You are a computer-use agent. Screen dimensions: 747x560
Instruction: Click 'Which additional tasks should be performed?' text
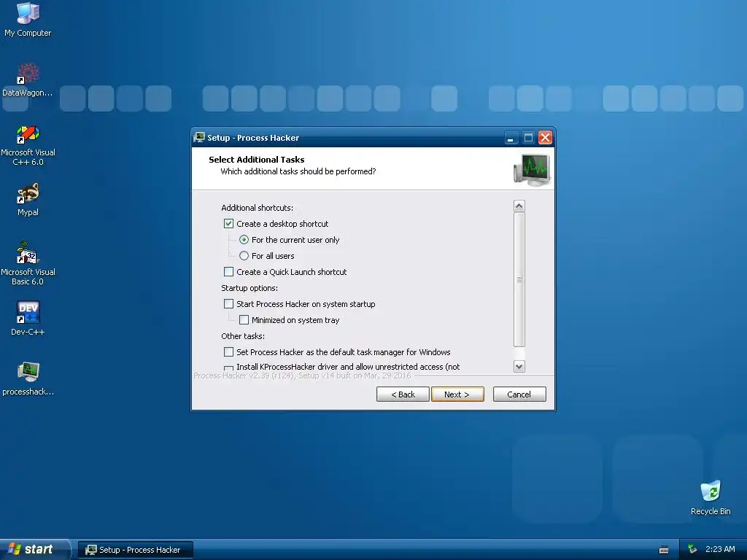point(298,171)
